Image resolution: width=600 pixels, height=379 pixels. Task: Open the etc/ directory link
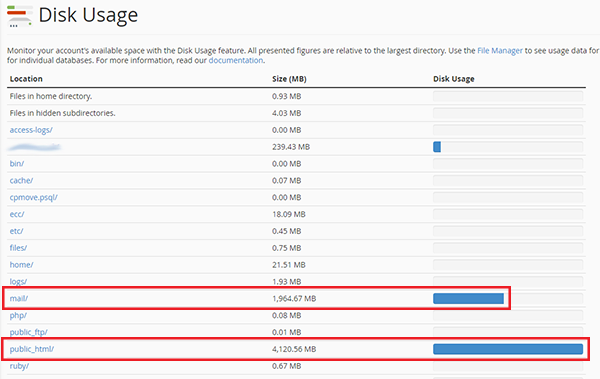click(16, 231)
